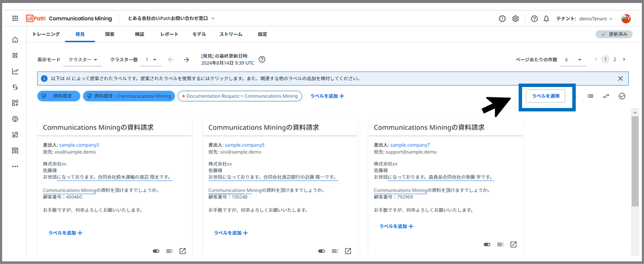Switch to the トレーニング tab
The height and width of the screenshot is (264, 644).
pos(46,34)
